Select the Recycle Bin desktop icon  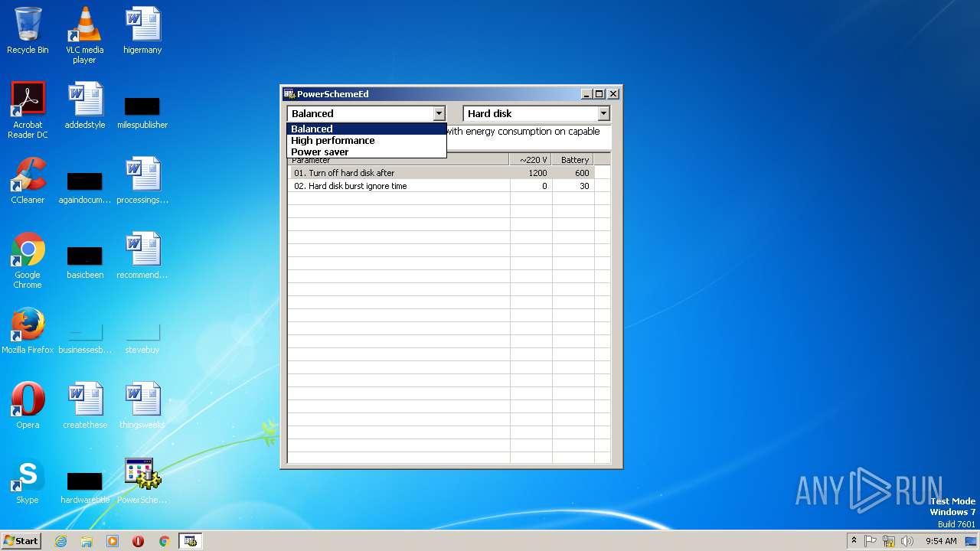(x=28, y=31)
